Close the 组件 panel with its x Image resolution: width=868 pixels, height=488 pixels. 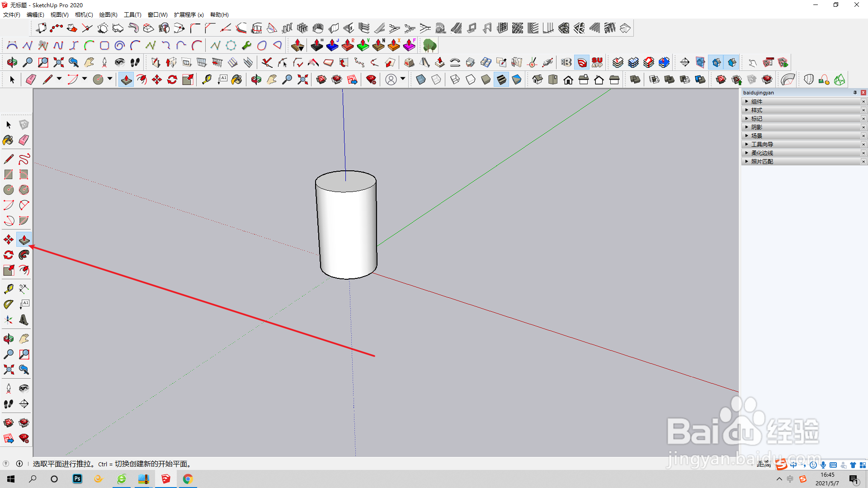(863, 102)
